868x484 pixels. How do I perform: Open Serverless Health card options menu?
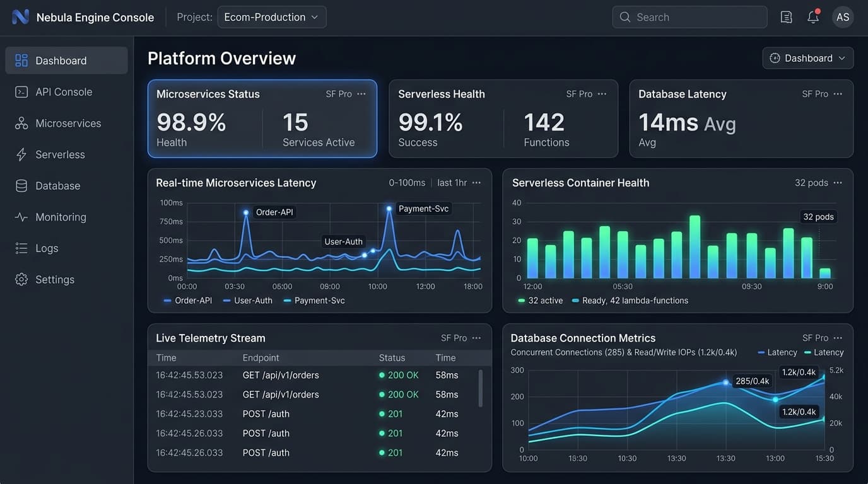(602, 94)
